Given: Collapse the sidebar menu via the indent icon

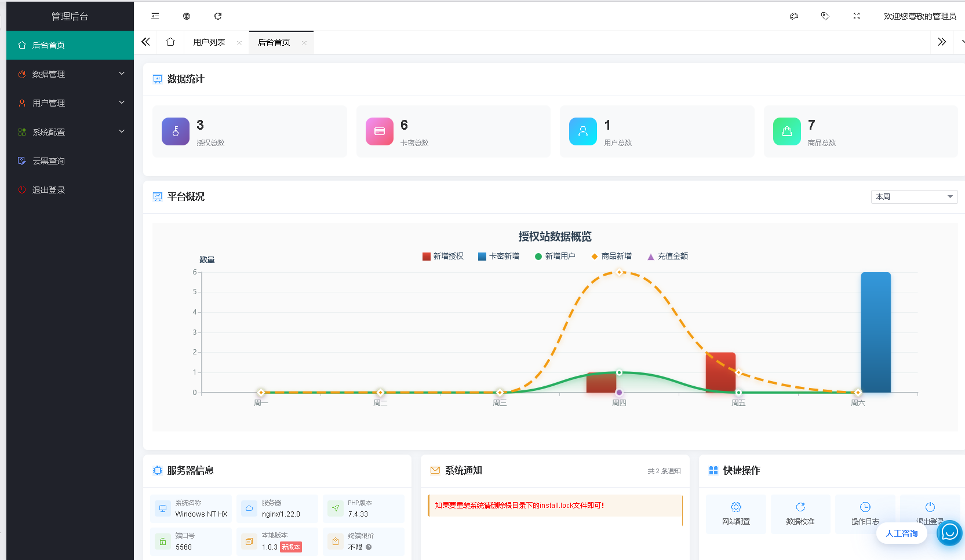Looking at the screenshot, I should (x=155, y=16).
